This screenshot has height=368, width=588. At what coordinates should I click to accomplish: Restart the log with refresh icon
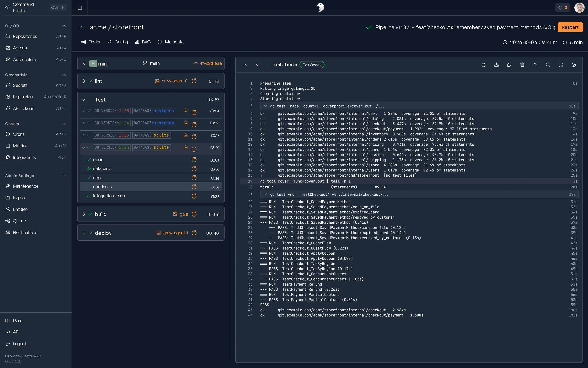point(483,65)
